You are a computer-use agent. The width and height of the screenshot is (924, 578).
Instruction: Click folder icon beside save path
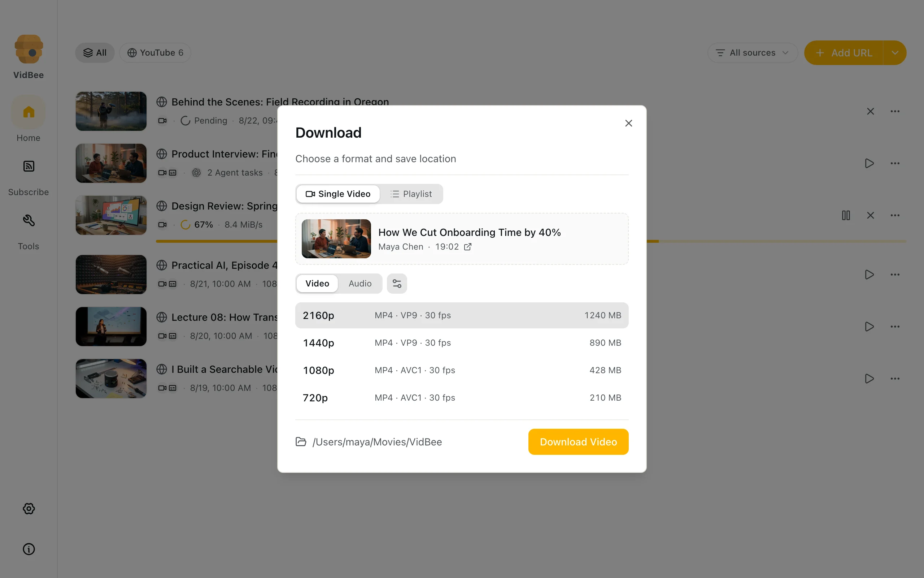pos(301,441)
